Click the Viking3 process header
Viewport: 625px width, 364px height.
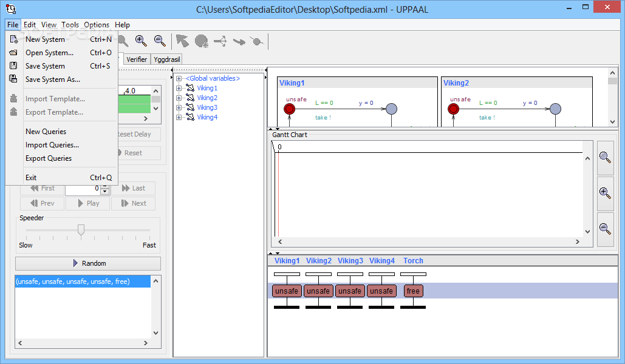pyautogui.click(x=350, y=261)
